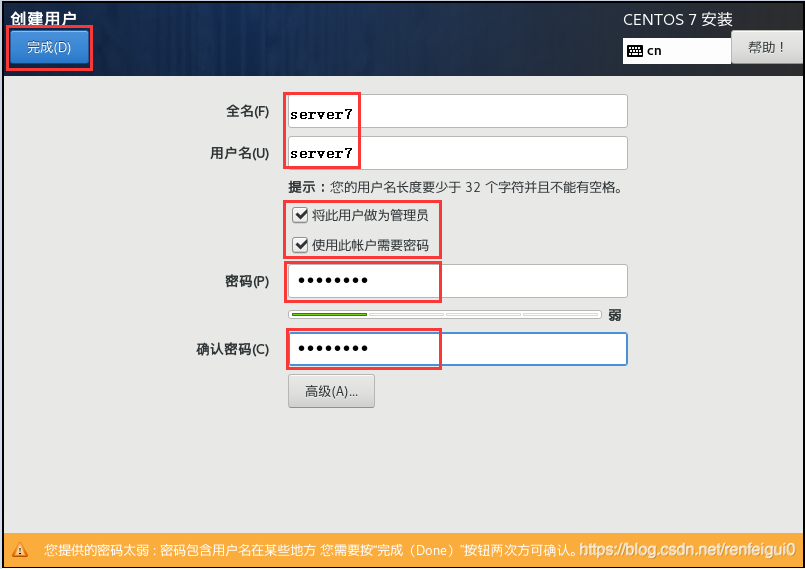Screen dimensions: 805x569
Task: Click the warning triangle icon in the bottom bar
Action: coord(20,550)
